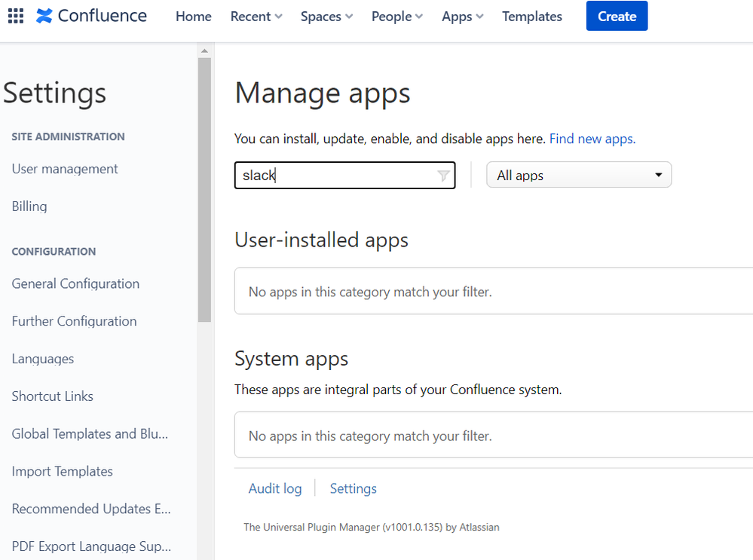Open Templates in top navigation
This screenshot has width=753, height=560.
pos(532,17)
